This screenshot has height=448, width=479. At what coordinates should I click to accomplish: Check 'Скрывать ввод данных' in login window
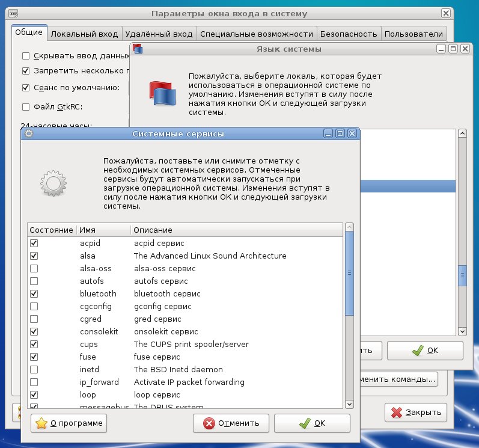tap(26, 56)
